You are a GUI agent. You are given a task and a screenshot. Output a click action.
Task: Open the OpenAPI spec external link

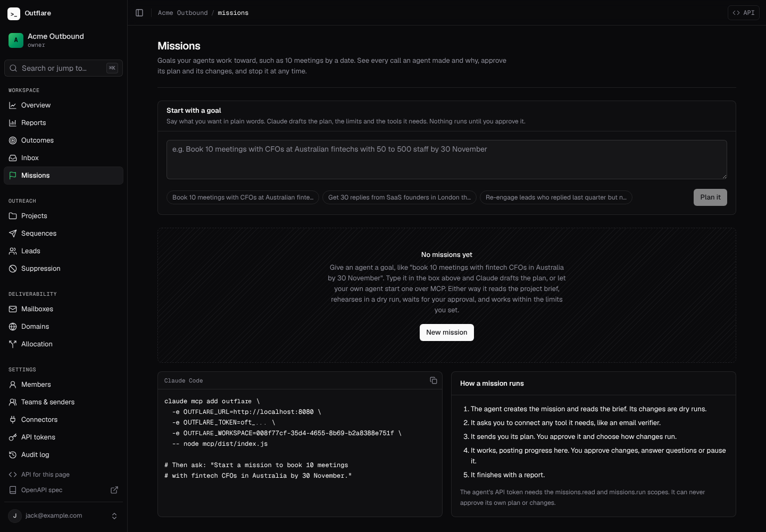63,490
